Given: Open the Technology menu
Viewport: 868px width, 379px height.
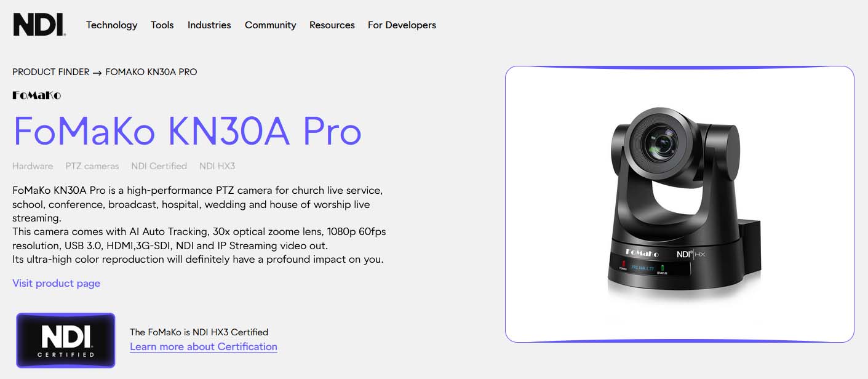Looking at the screenshot, I should tap(111, 25).
